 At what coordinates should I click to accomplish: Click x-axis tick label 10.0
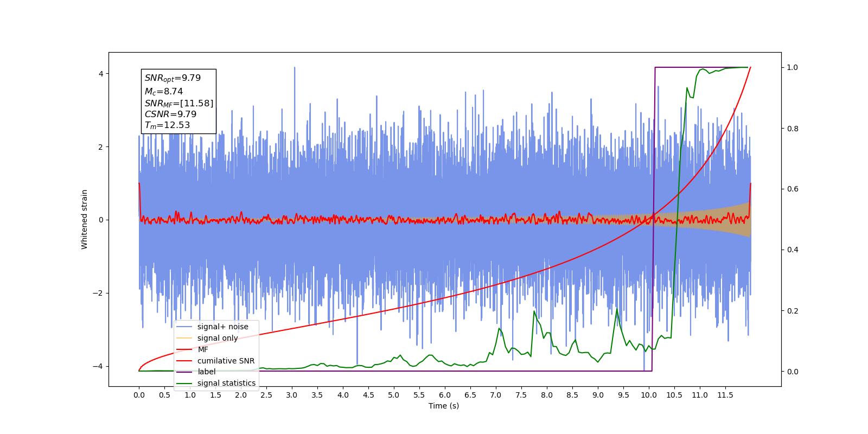[649, 395]
